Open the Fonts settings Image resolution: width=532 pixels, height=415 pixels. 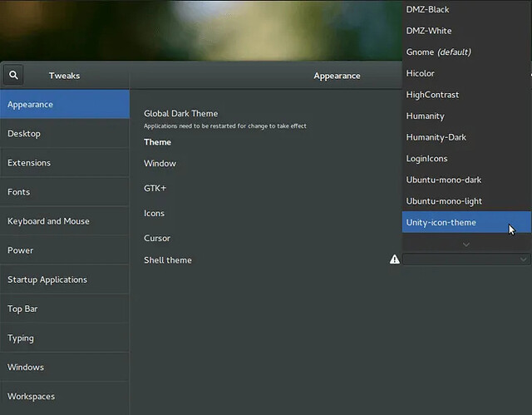[65, 192]
